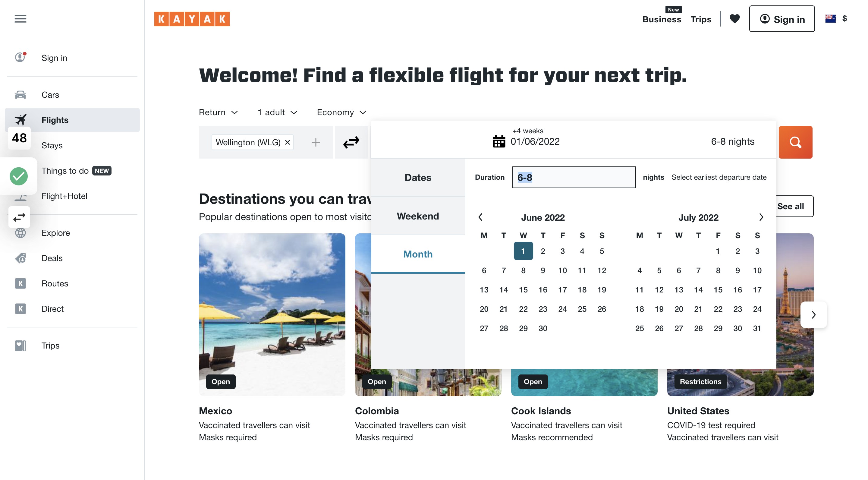
Task: Add another origin airport plus icon
Action: (315, 142)
